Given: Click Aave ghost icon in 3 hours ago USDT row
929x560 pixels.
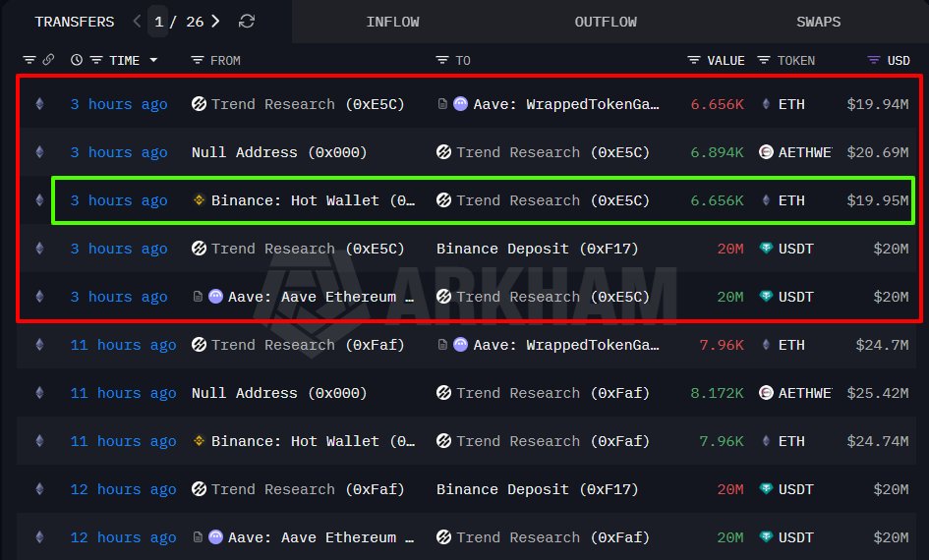Looking at the screenshot, I should [215, 296].
